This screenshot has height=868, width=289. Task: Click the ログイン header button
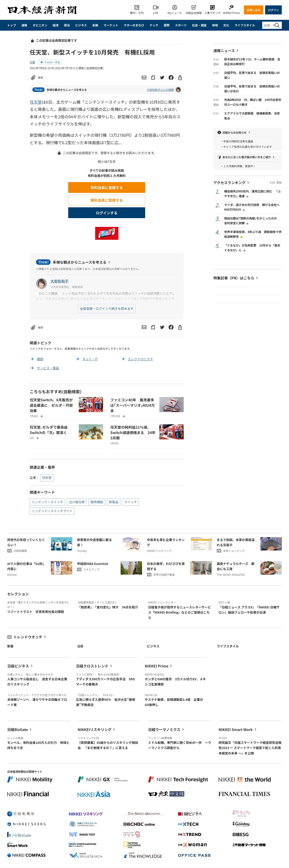click(273, 10)
